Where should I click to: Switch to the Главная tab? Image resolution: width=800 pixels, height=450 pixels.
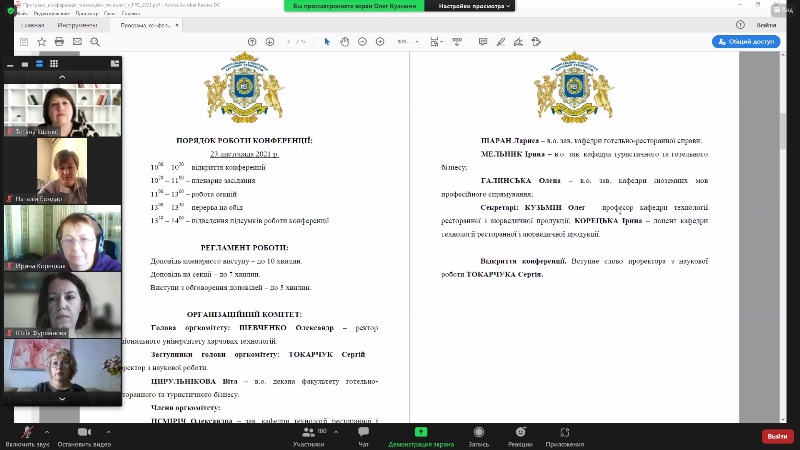(33, 25)
